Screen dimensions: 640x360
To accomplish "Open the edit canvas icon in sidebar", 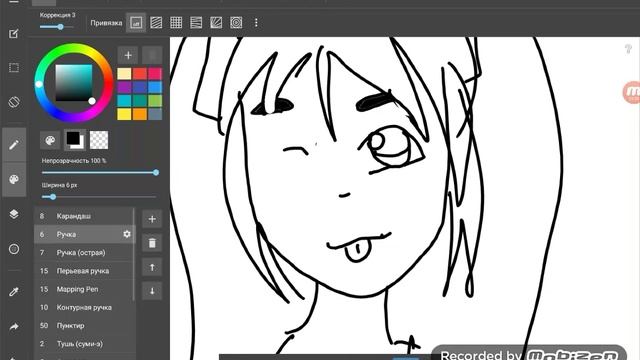I will point(14,33).
